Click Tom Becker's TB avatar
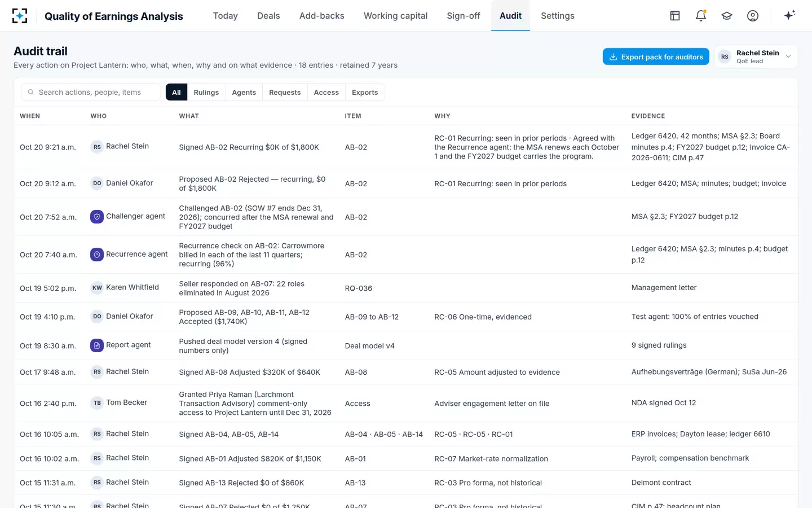 point(97,403)
